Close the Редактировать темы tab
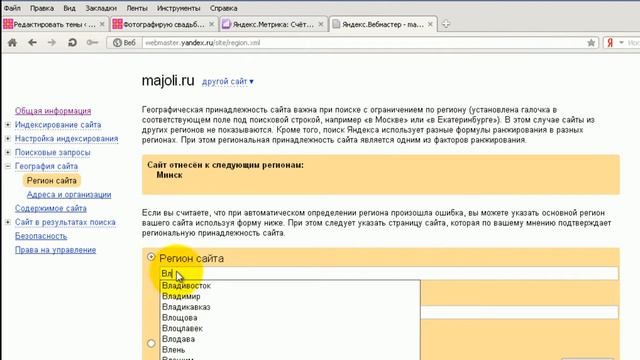The height and width of the screenshot is (360, 640). click(x=102, y=24)
